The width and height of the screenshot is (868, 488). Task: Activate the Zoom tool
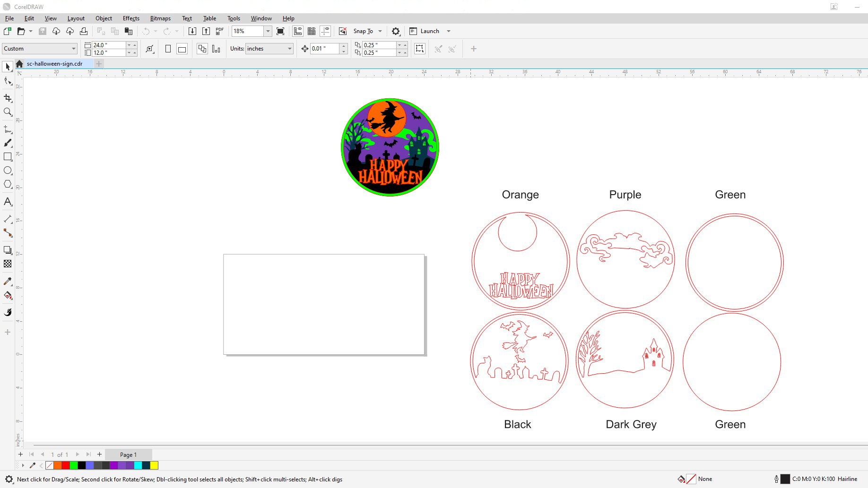(8, 112)
